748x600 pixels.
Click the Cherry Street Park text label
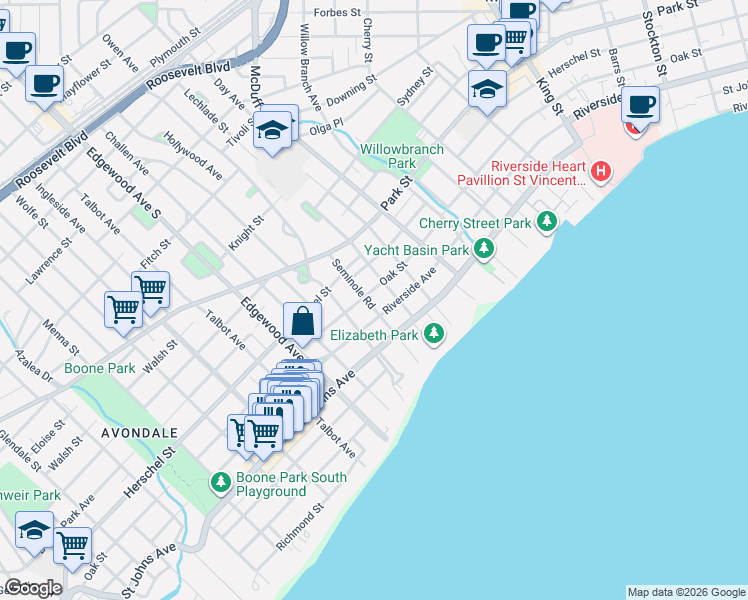point(475,223)
